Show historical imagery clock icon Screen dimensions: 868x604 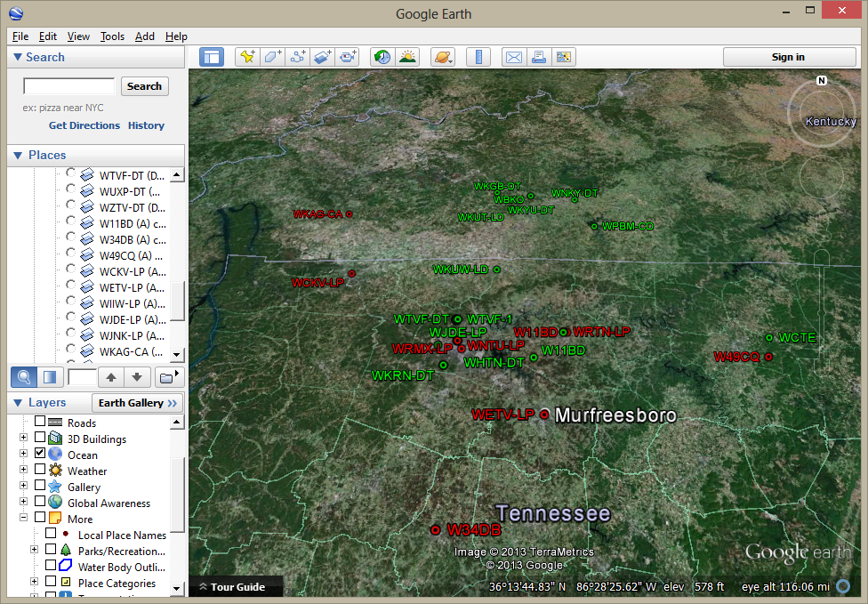(382, 57)
